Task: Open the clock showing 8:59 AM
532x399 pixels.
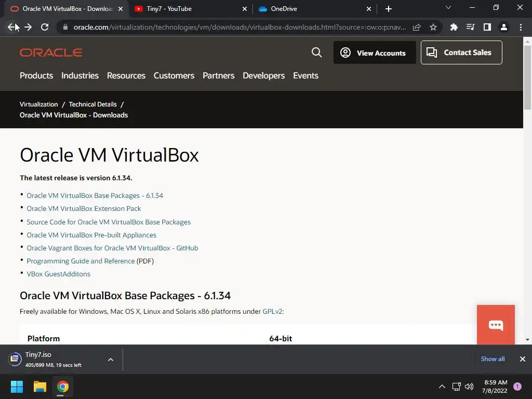Action: click(x=495, y=387)
